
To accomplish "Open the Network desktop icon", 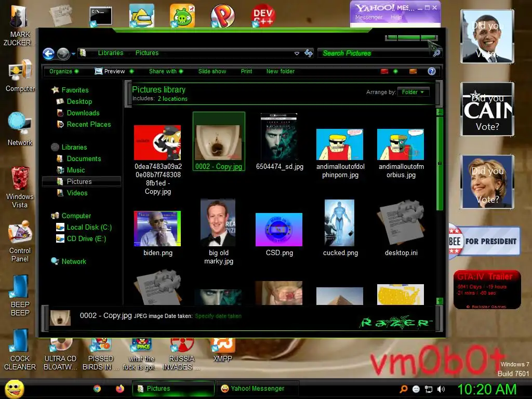I will click(20, 129).
